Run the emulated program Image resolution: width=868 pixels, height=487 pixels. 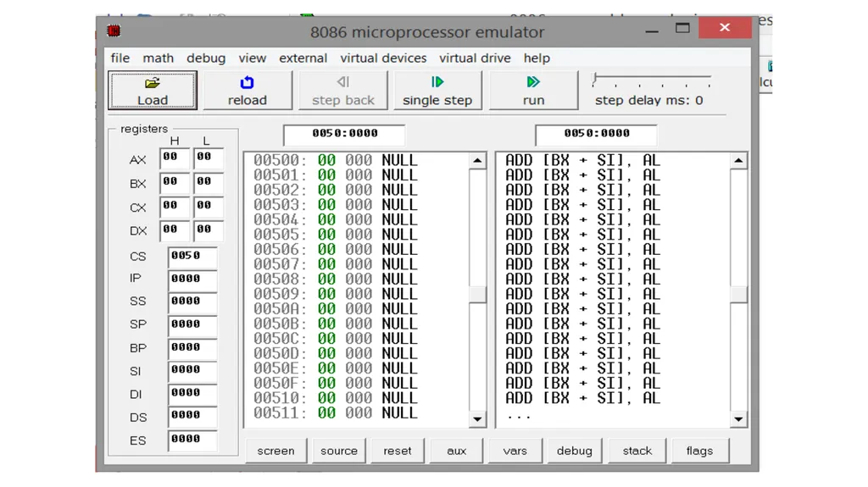533,91
